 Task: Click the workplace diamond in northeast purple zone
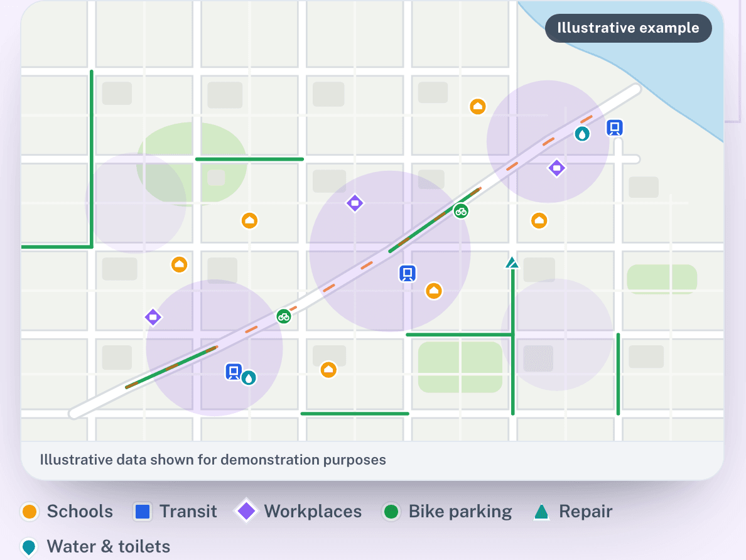click(x=556, y=168)
